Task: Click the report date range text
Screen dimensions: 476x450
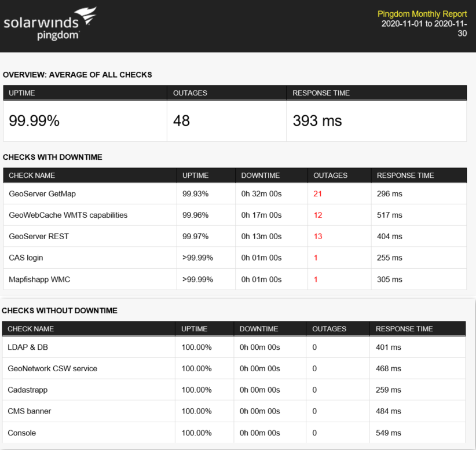Action: click(424, 28)
